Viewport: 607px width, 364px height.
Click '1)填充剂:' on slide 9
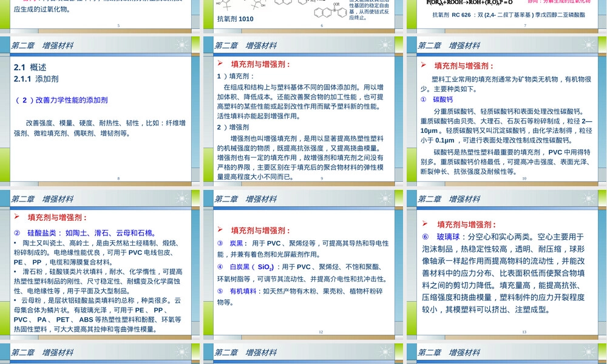pyautogui.click(x=236, y=76)
